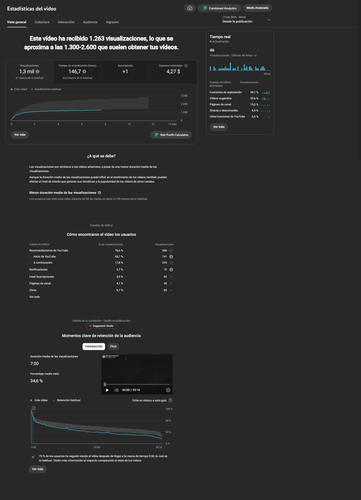Open the preview video settings gear
361x500 pixels.
coord(168,390)
